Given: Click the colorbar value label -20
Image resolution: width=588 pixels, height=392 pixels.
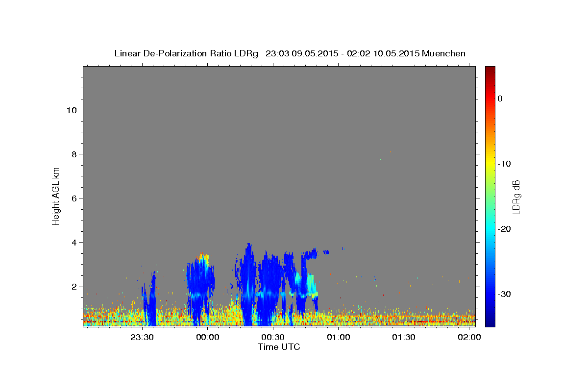Looking at the screenshot, I should [x=503, y=229].
